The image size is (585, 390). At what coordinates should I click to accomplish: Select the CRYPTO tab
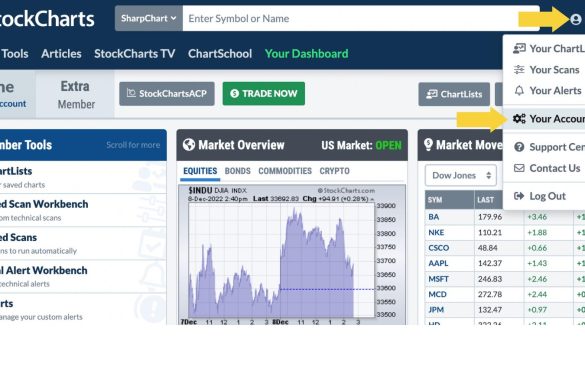pyautogui.click(x=334, y=171)
